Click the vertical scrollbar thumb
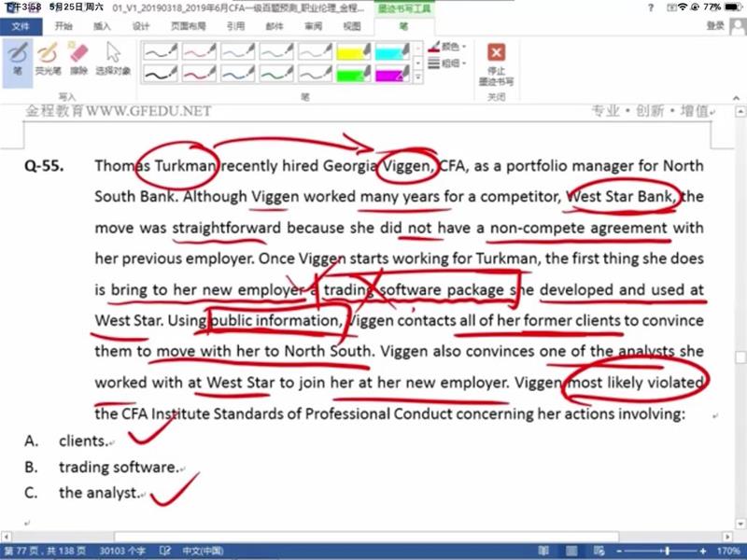This screenshot has height=560, width=747. (x=740, y=357)
